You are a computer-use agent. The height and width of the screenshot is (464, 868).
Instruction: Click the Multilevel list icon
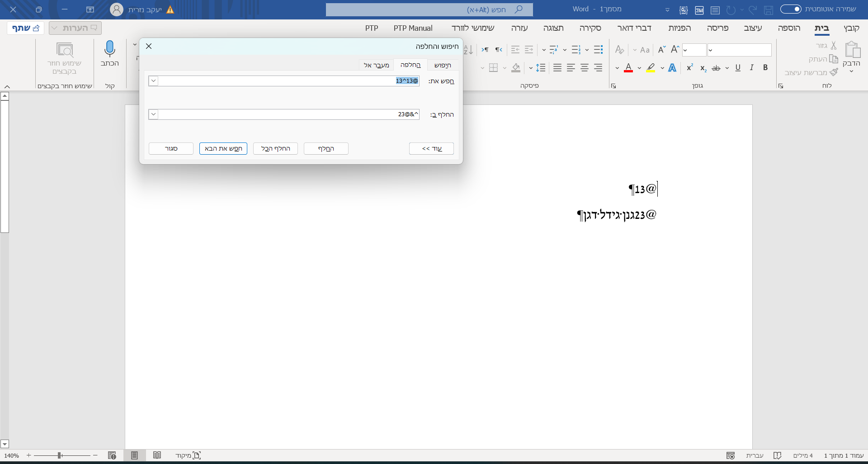(x=554, y=50)
